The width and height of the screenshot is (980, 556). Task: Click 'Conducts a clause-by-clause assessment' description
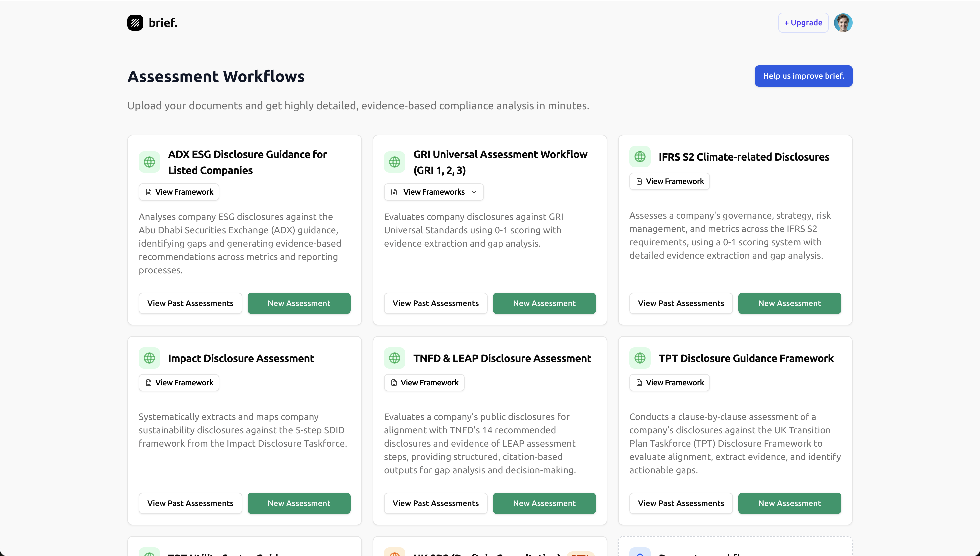[x=735, y=443]
